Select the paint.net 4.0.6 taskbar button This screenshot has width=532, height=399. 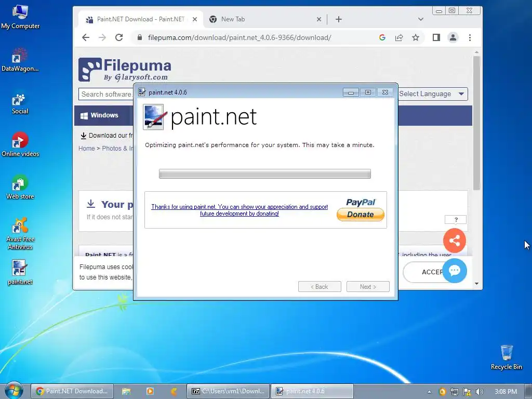312,391
